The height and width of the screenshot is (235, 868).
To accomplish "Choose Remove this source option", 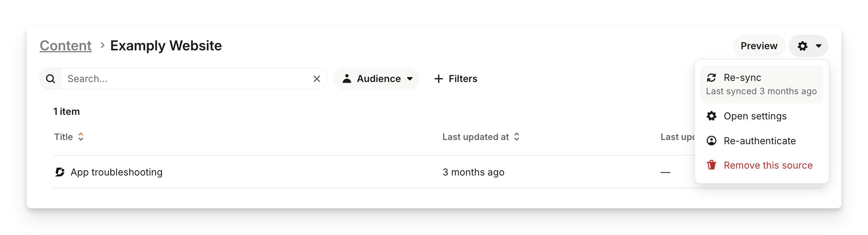I will (x=768, y=165).
